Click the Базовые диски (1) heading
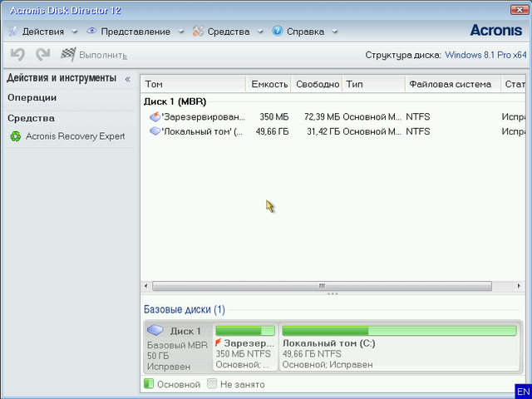This screenshot has width=532, height=399. pyautogui.click(x=185, y=309)
